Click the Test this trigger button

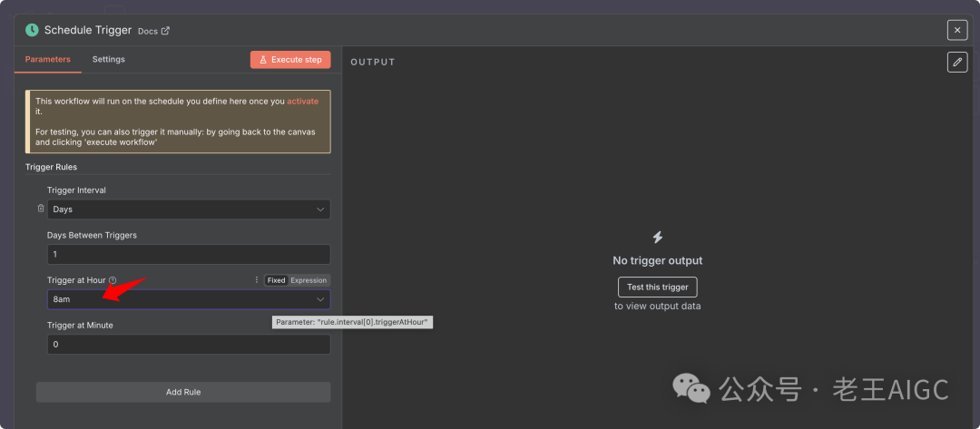click(658, 288)
